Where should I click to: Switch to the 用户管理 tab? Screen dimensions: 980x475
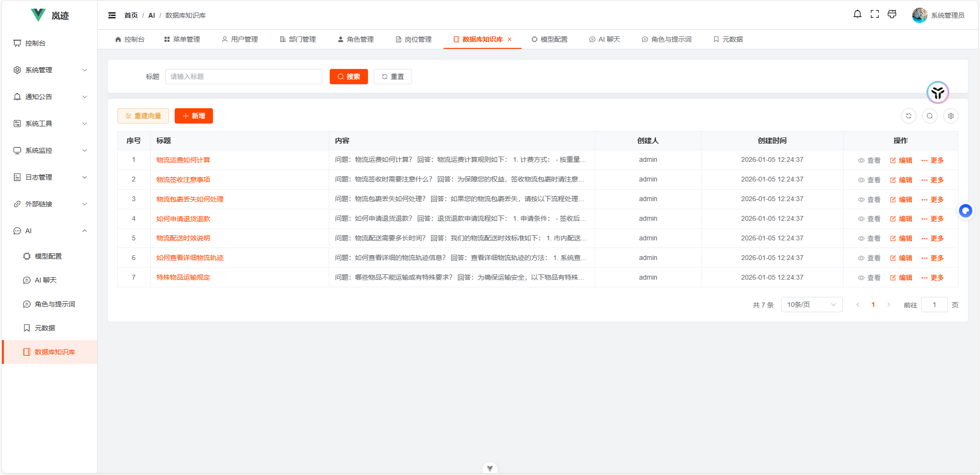241,39
